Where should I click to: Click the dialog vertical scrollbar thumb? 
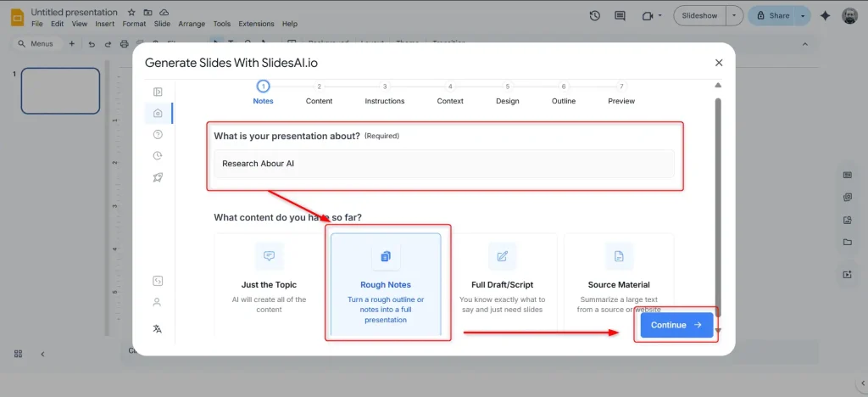[718, 207]
